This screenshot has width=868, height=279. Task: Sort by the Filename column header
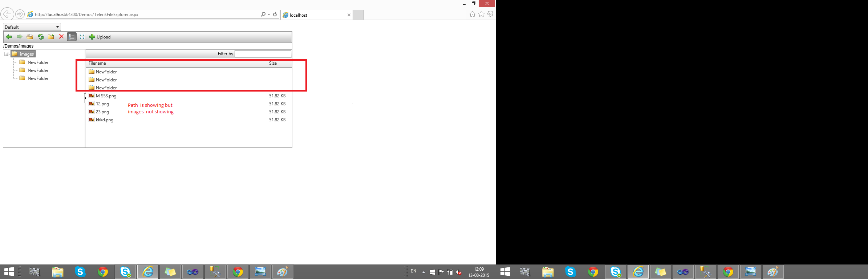click(x=97, y=63)
